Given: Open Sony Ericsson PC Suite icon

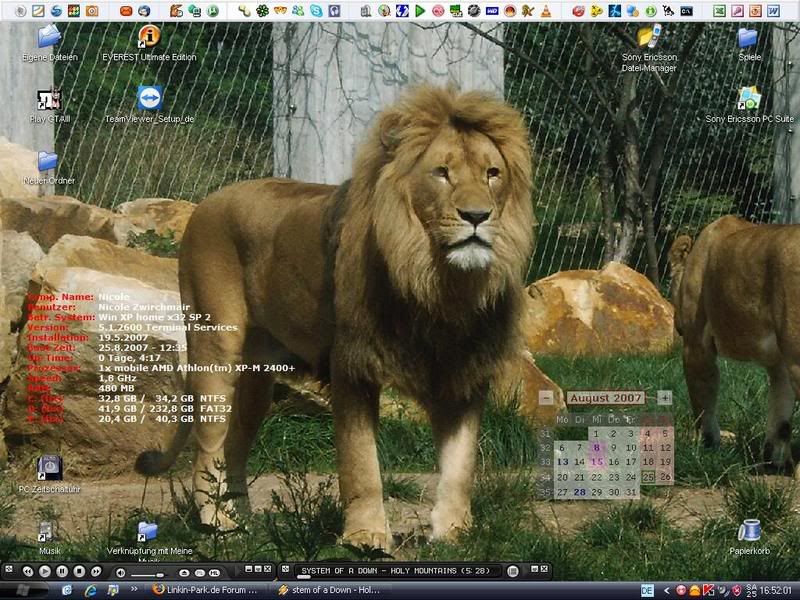Looking at the screenshot, I should [x=748, y=99].
